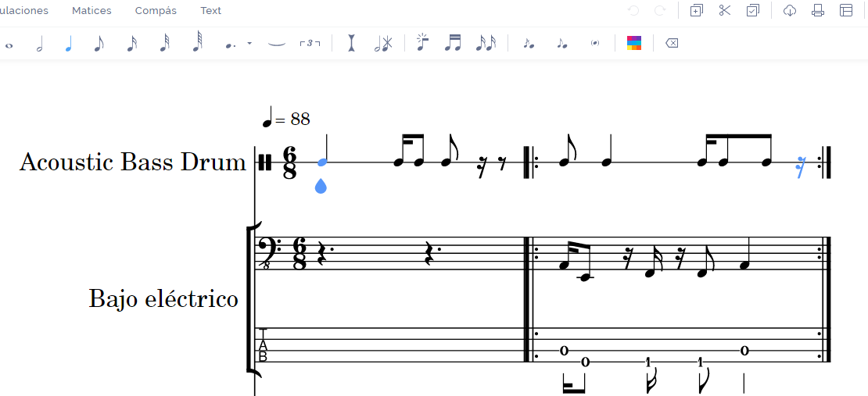Open the select-all checkmark tool
The height and width of the screenshot is (396, 868).
pos(752,11)
